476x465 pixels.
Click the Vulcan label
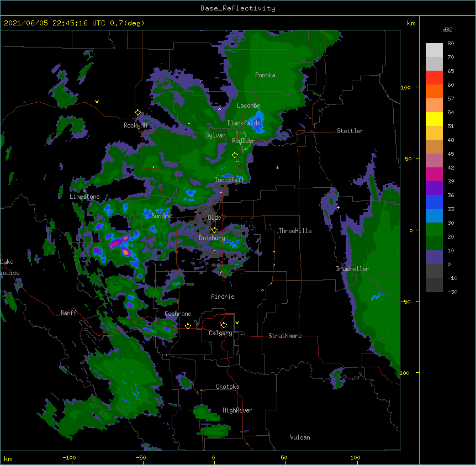[x=300, y=437]
